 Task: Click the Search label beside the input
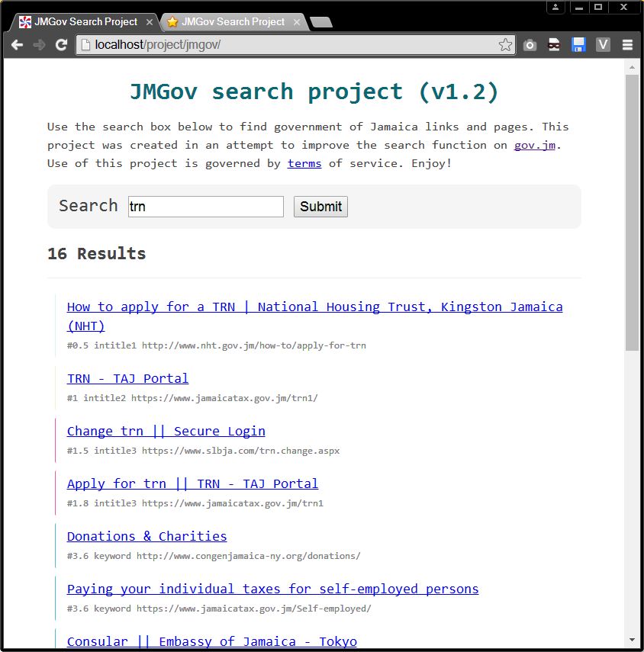(89, 206)
